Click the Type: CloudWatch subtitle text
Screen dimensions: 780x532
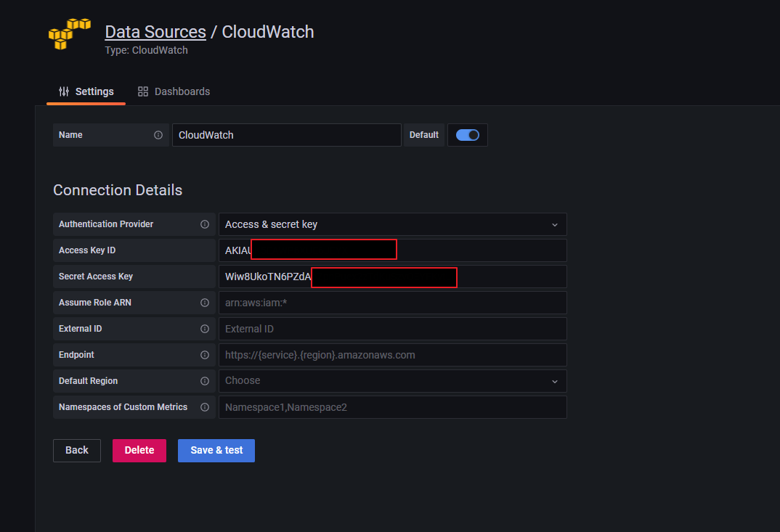point(146,50)
